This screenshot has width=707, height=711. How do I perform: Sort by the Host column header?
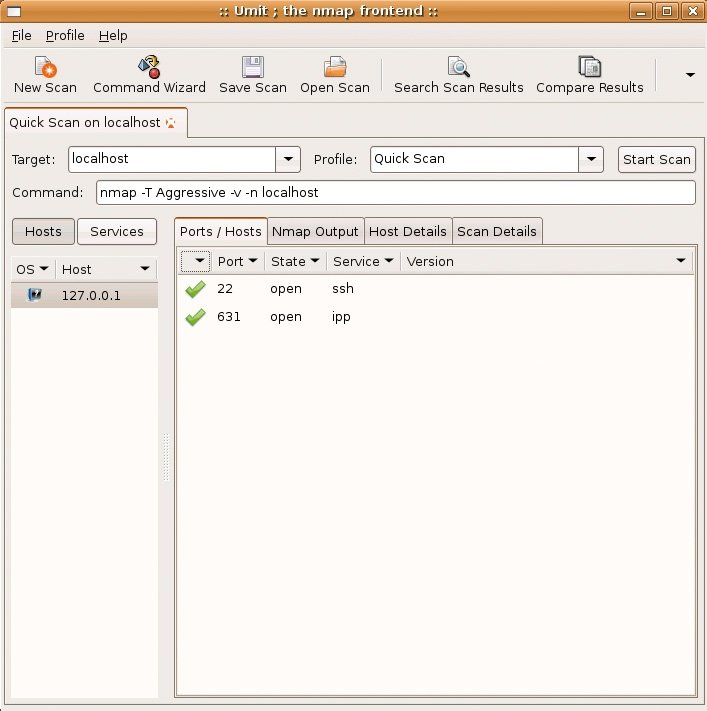[106, 269]
